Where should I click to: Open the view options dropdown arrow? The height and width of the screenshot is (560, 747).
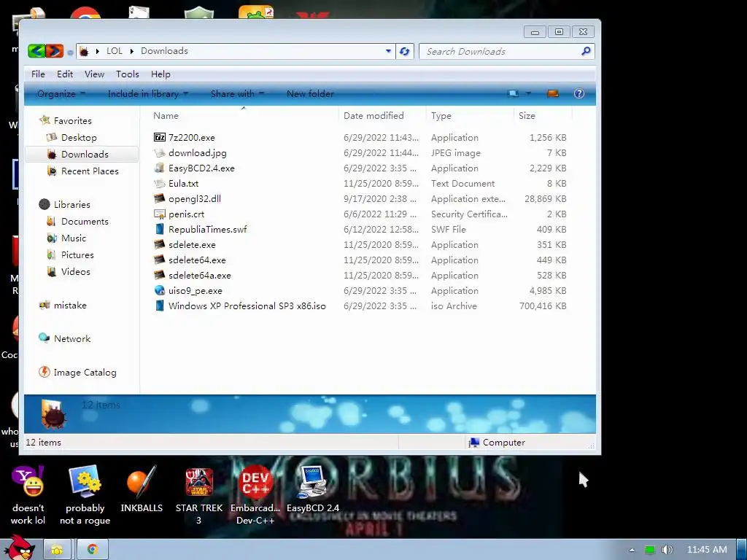coord(528,93)
